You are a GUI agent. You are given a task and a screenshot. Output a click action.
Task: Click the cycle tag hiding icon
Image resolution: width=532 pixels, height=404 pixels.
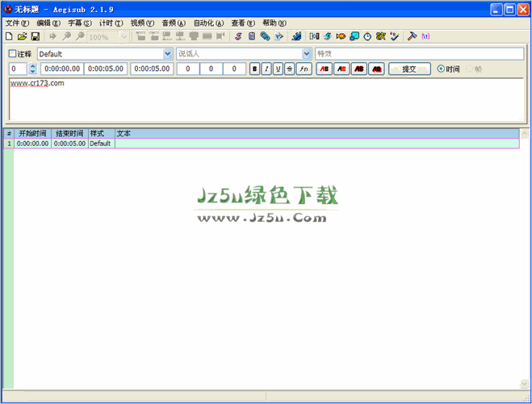coord(425,36)
